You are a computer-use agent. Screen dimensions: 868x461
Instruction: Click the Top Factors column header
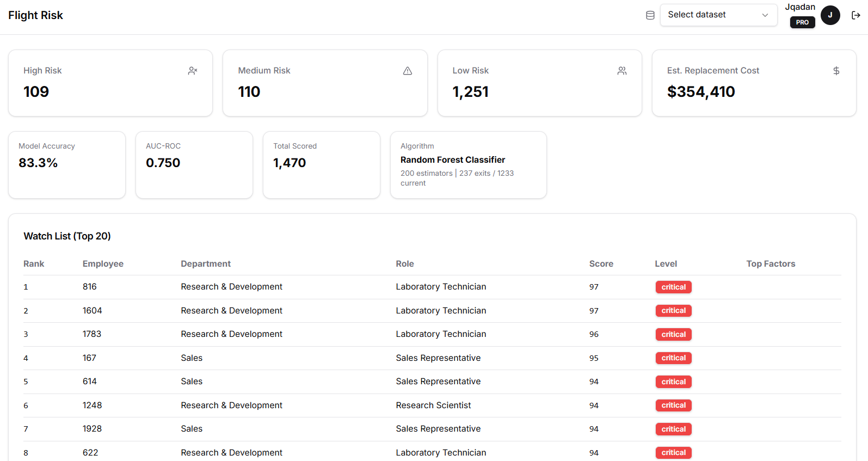tap(771, 263)
